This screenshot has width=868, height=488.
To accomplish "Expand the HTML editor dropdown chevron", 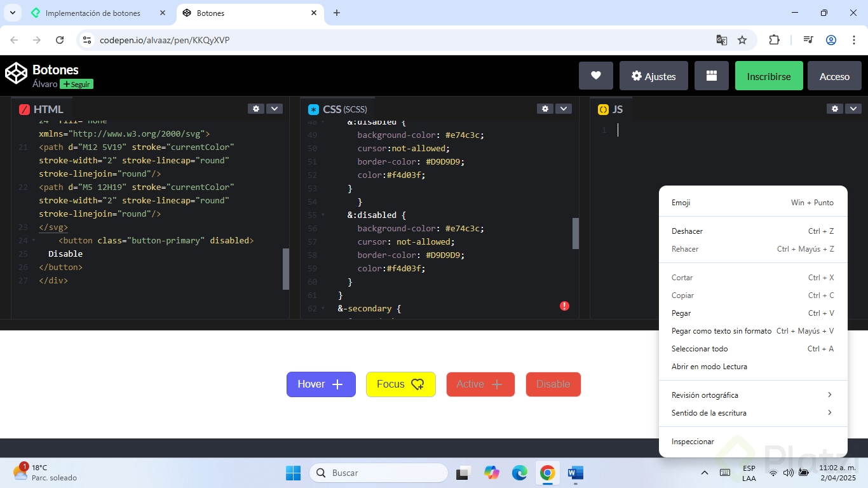I will pos(275,109).
